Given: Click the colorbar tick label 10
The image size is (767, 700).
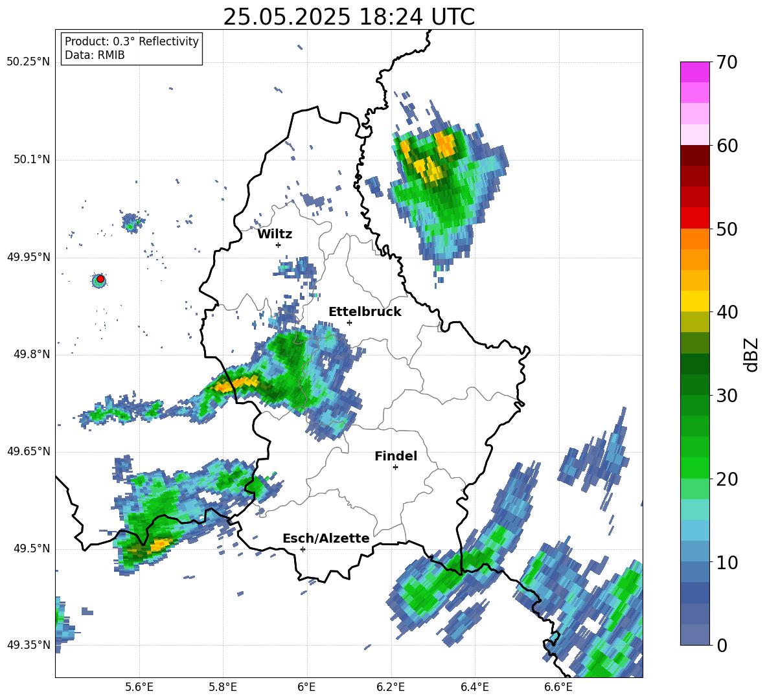Looking at the screenshot, I should [x=727, y=562].
